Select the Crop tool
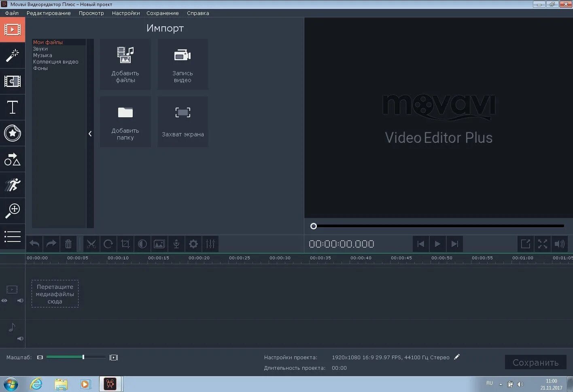573x392 pixels. click(x=125, y=244)
